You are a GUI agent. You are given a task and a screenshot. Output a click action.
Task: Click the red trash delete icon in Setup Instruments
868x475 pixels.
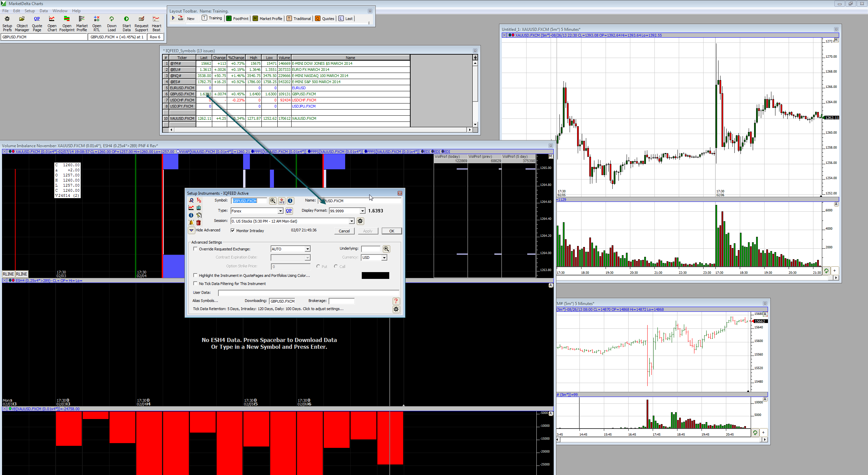click(199, 223)
